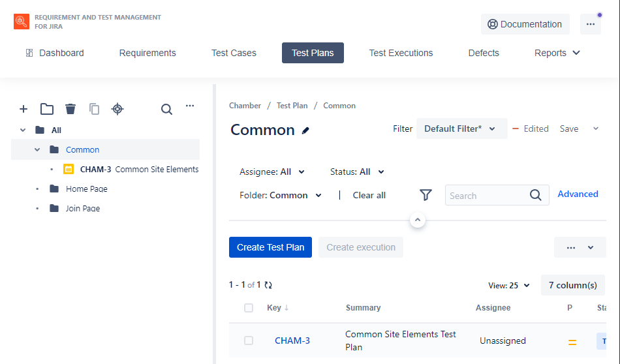Open the tree toolbar more options ellipsis

tap(190, 106)
